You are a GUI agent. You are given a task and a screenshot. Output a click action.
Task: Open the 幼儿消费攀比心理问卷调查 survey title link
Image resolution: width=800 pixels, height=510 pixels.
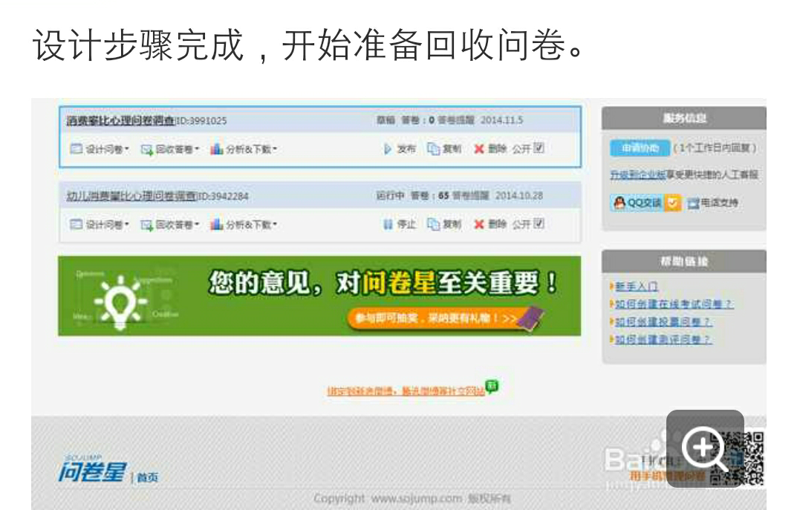[x=132, y=196]
